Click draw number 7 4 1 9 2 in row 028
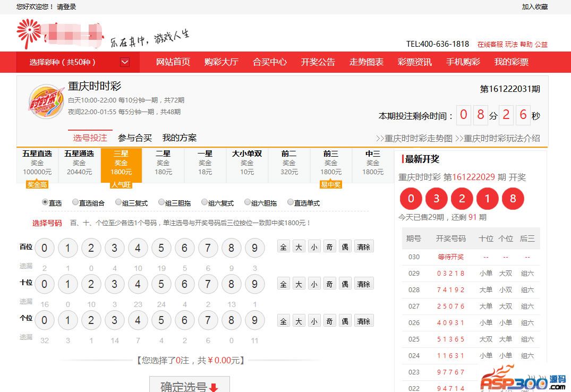 451,290
